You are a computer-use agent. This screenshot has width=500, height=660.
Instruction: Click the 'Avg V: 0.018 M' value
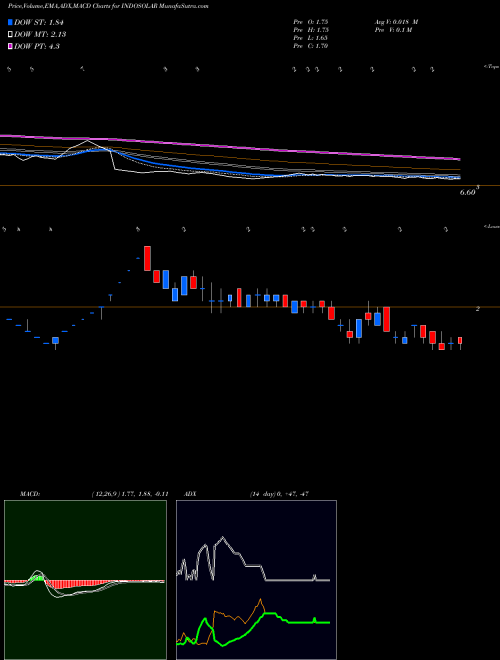pos(396,22)
